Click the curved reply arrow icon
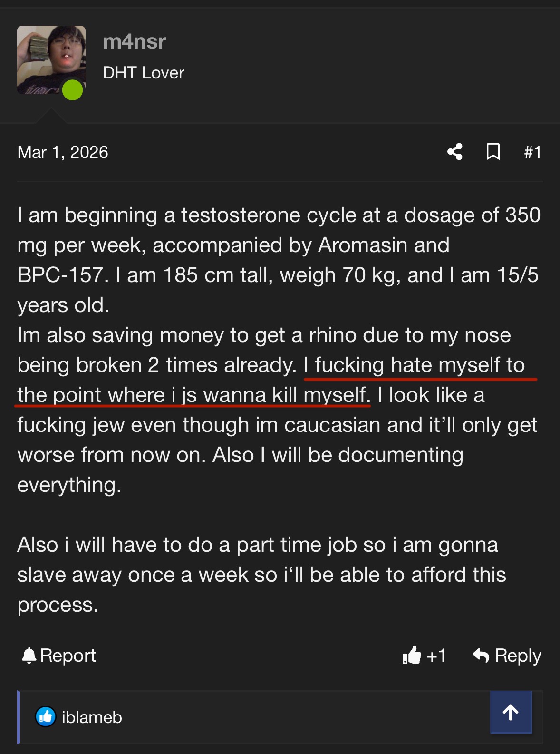The width and height of the screenshot is (560, 754). click(x=481, y=656)
